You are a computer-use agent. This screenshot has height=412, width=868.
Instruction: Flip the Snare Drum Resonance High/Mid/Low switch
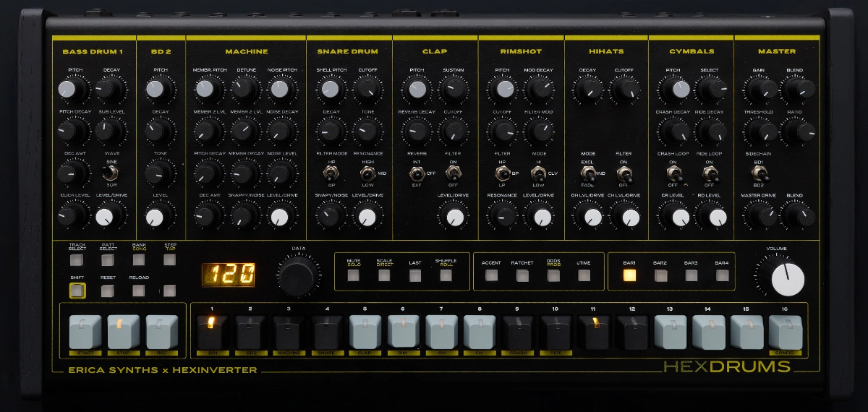tap(367, 173)
